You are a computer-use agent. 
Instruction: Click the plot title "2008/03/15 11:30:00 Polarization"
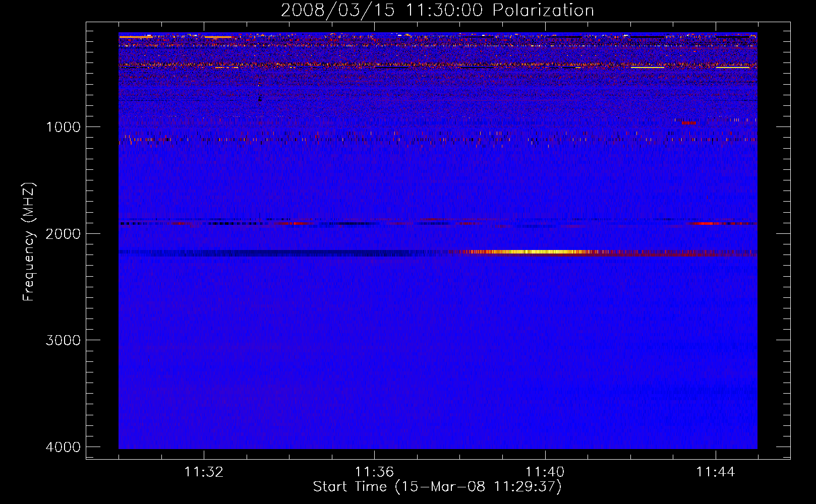tap(437, 10)
